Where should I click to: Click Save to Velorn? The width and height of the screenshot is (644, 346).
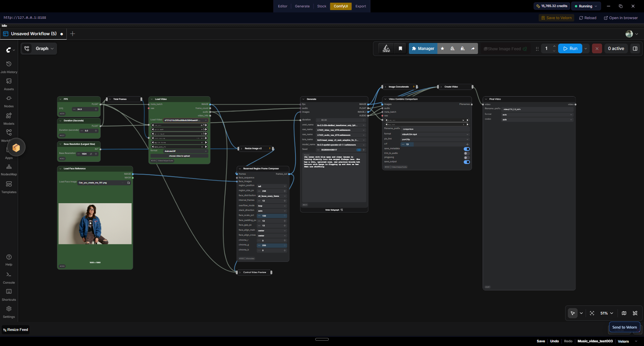pyautogui.click(x=556, y=18)
